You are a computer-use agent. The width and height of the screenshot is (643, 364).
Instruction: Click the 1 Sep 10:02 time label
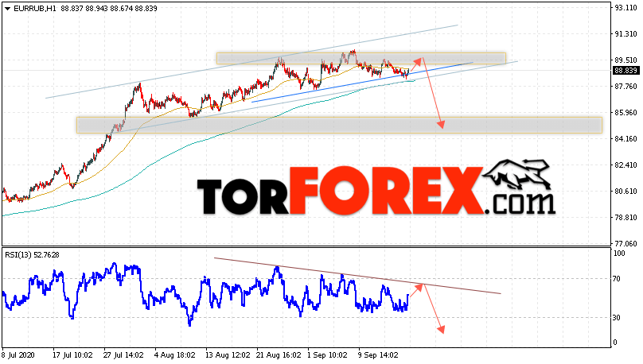pyautogui.click(x=327, y=355)
